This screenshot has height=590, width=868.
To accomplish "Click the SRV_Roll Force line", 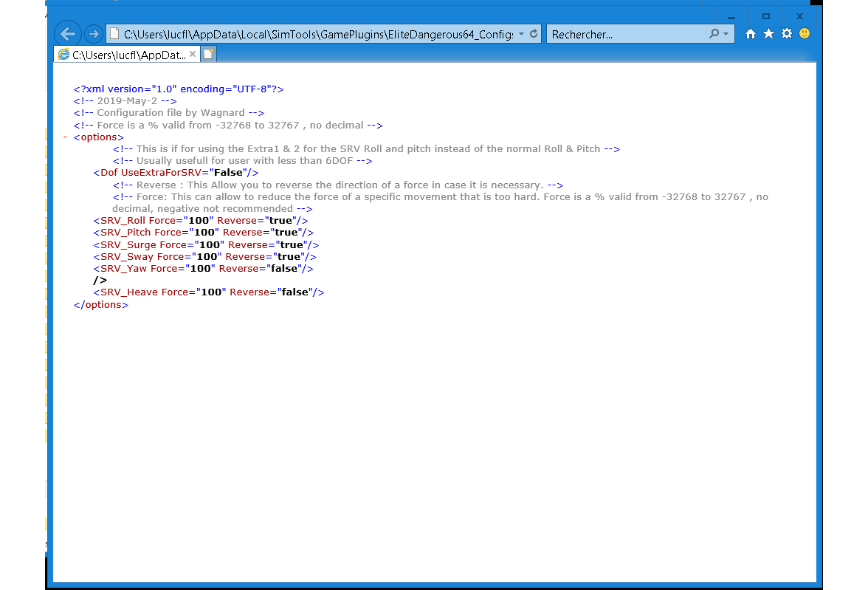I will click(x=201, y=221).
